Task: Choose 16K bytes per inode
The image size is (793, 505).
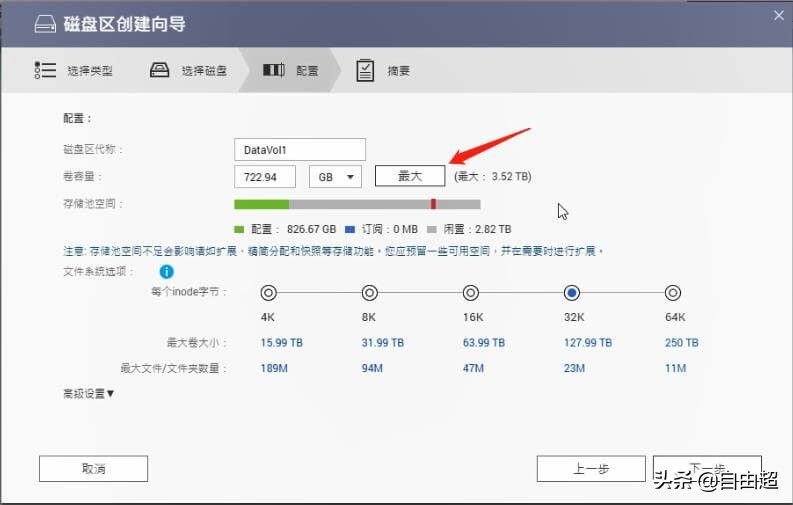Action: point(471,293)
